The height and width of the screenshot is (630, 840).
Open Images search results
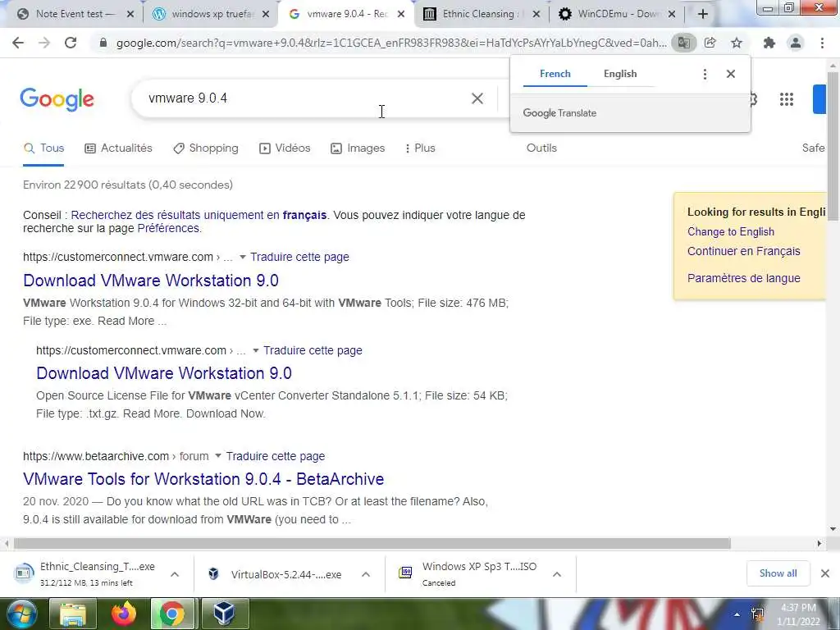pos(358,148)
